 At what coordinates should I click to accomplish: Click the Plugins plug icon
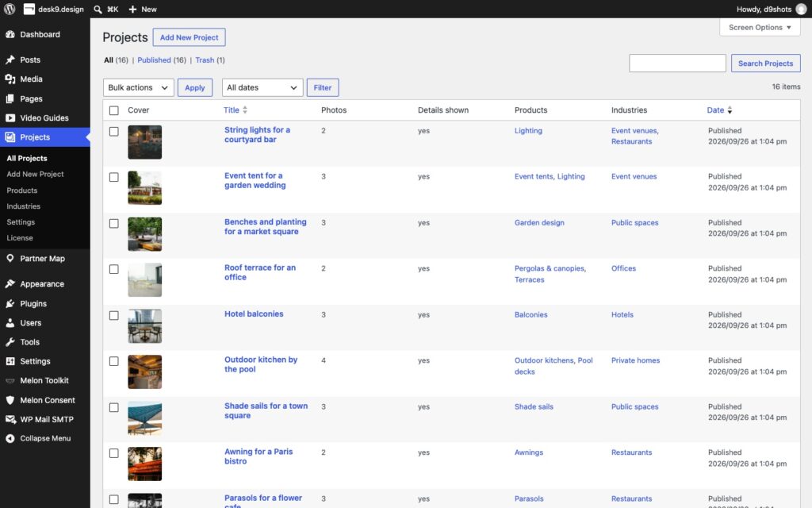10,303
